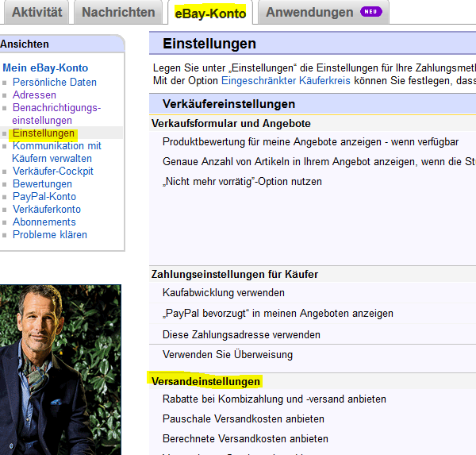Screen dimensions: 476x455
Task: Open the PayPal-Konto link
Action: click(x=44, y=197)
